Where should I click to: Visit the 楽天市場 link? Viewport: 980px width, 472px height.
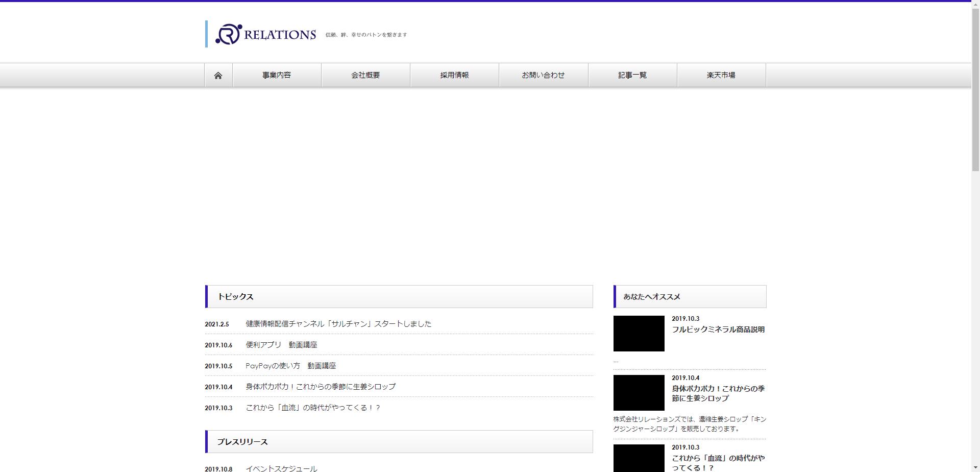coord(721,75)
